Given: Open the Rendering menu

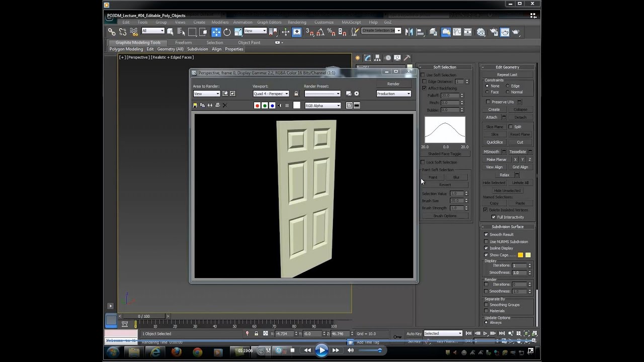Looking at the screenshot, I should click(x=297, y=22).
